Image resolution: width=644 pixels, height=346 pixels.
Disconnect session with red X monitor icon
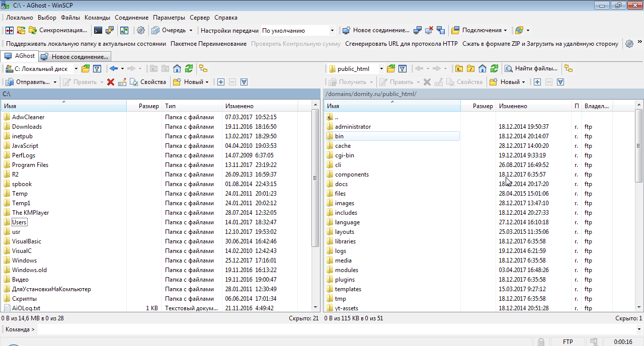429,30
